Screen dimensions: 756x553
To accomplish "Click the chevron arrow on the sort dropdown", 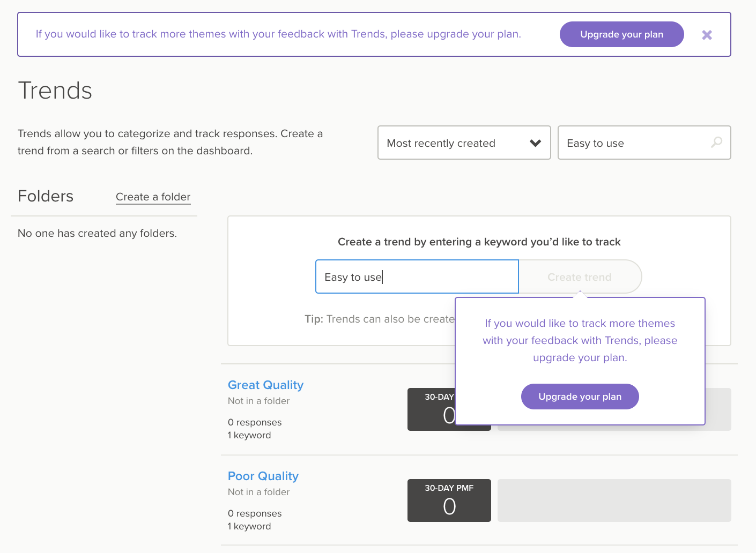I will pos(535,143).
